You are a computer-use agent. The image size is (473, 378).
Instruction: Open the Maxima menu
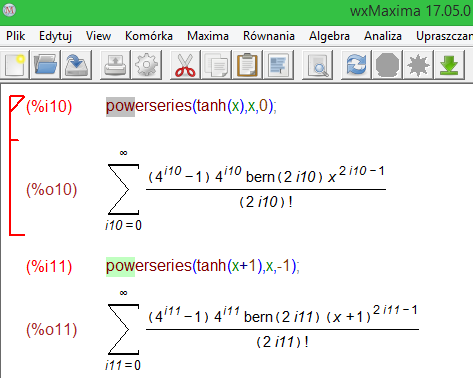[x=208, y=36]
